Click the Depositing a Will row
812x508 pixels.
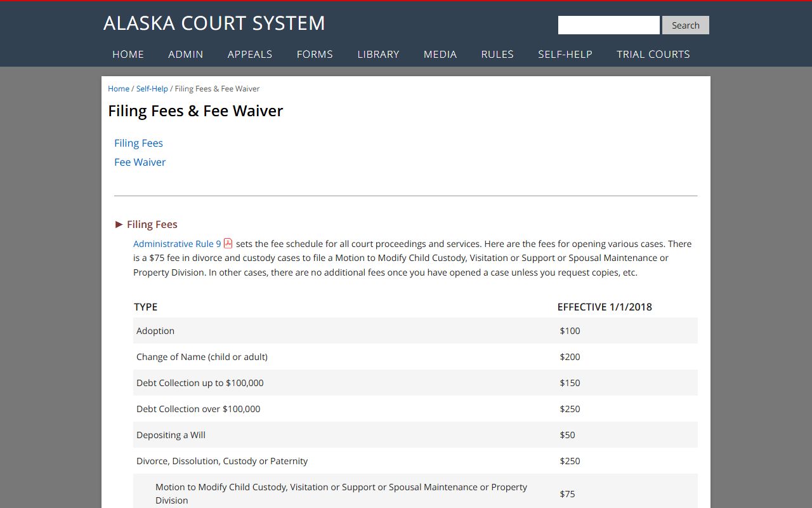pyautogui.click(x=416, y=435)
